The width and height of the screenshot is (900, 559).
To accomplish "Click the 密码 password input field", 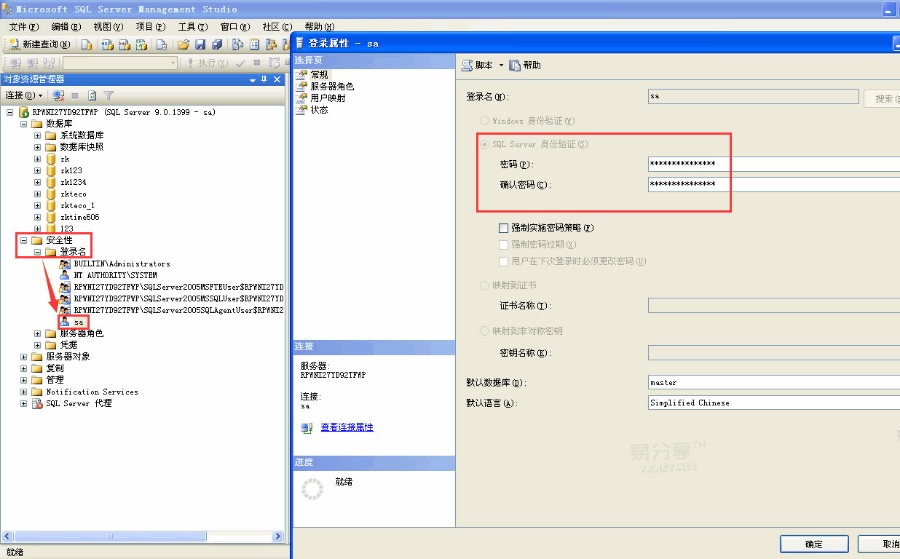I will click(774, 164).
